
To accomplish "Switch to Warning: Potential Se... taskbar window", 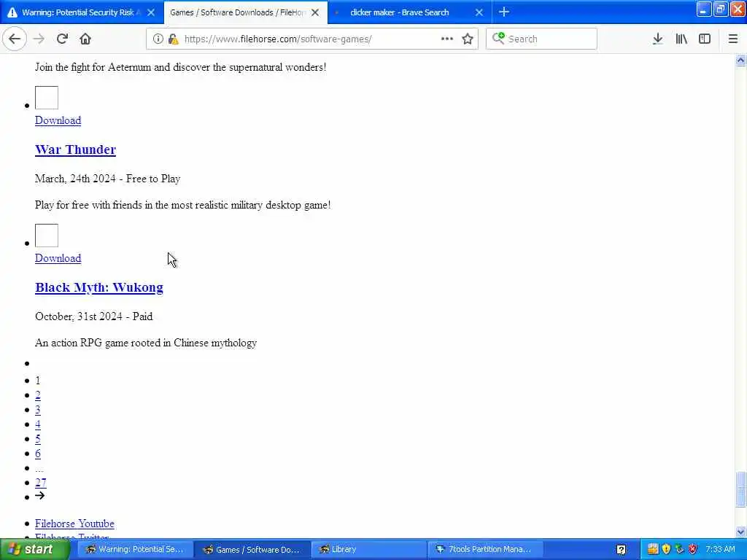I will tap(133, 550).
